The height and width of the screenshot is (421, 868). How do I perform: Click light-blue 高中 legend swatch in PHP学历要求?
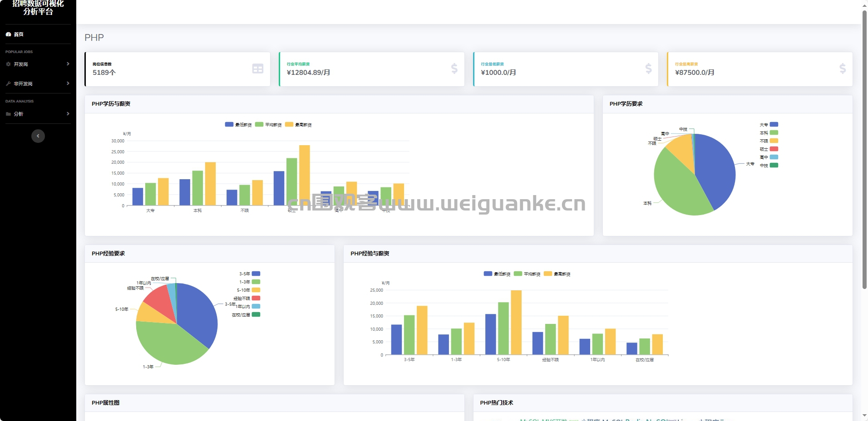[x=774, y=157]
